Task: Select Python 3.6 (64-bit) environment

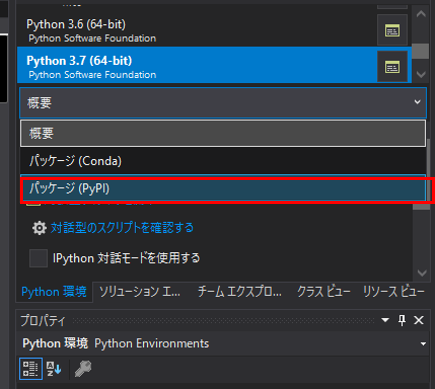Action: [x=197, y=30]
